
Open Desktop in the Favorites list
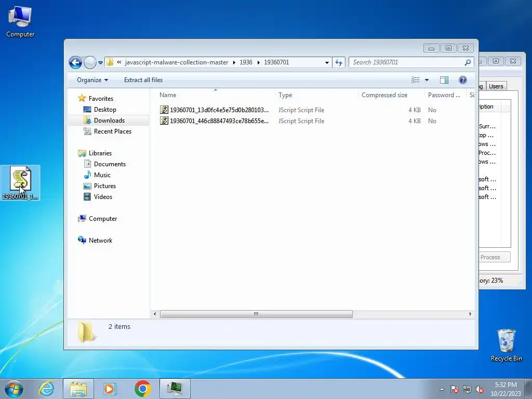[105, 109]
